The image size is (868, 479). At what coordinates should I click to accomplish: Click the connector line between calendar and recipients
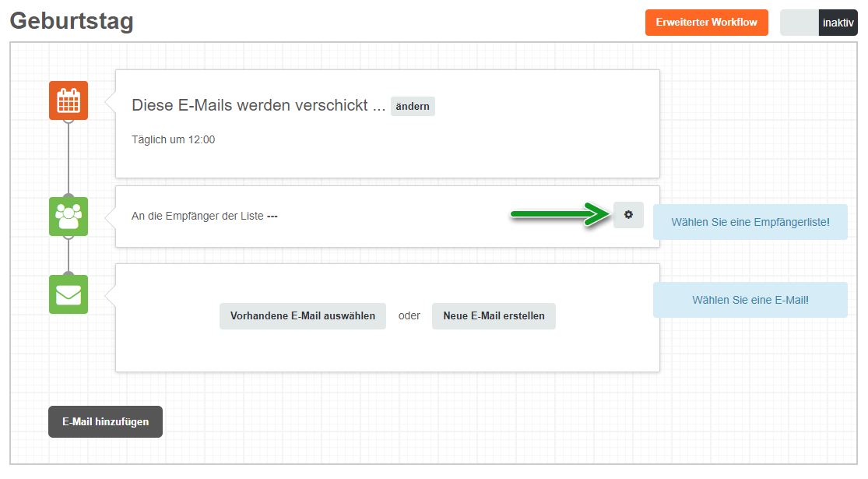pyautogui.click(x=68, y=158)
